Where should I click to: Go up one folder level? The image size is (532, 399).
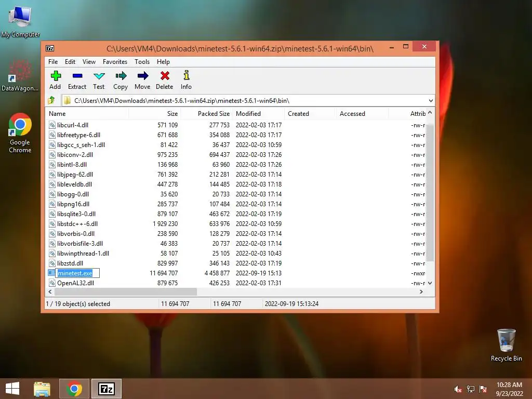51,100
